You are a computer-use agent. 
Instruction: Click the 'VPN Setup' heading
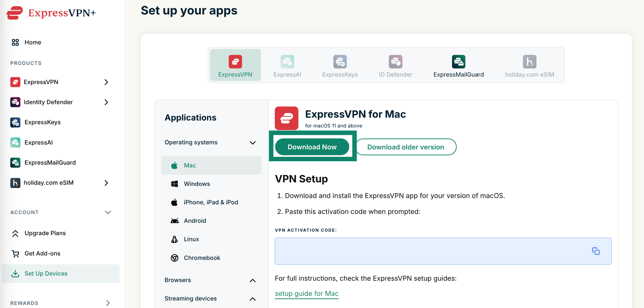[301, 179]
